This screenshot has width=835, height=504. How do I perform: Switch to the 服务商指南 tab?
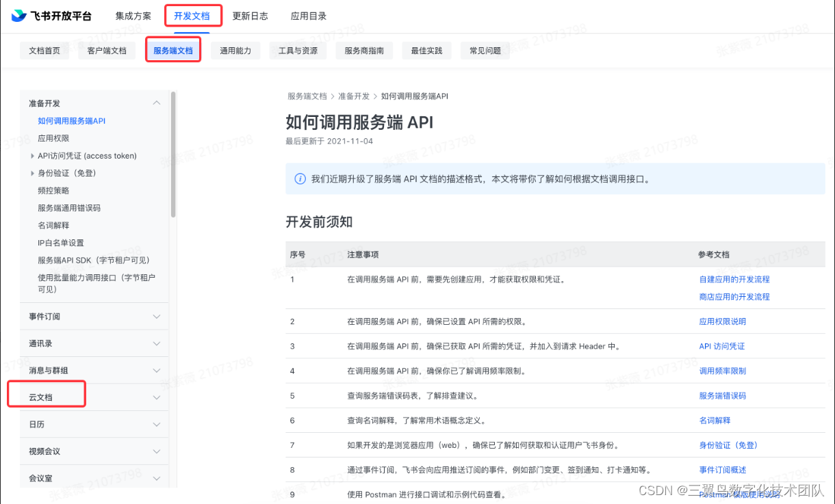[364, 51]
